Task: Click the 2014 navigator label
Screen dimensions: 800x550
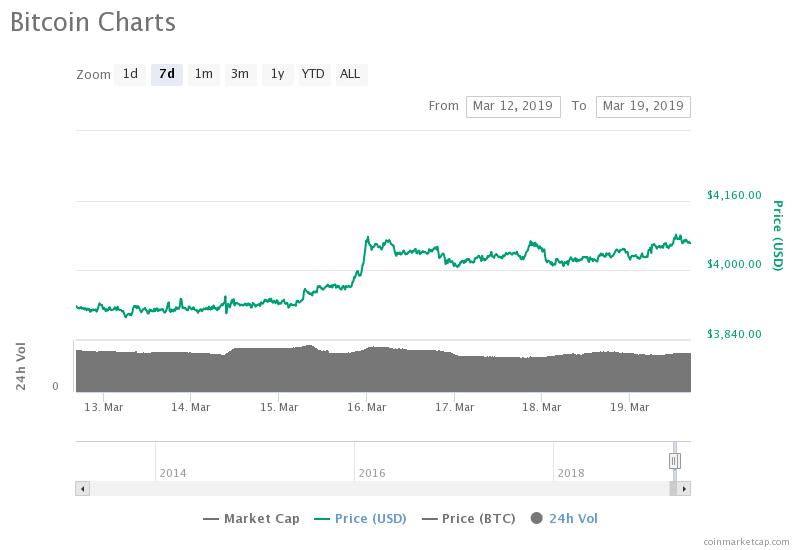Action: click(x=173, y=473)
